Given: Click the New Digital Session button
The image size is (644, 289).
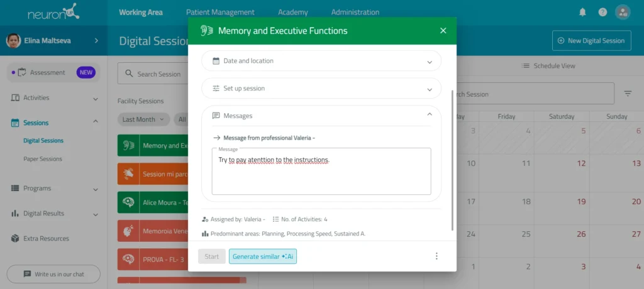Looking at the screenshot, I should pyautogui.click(x=591, y=41).
